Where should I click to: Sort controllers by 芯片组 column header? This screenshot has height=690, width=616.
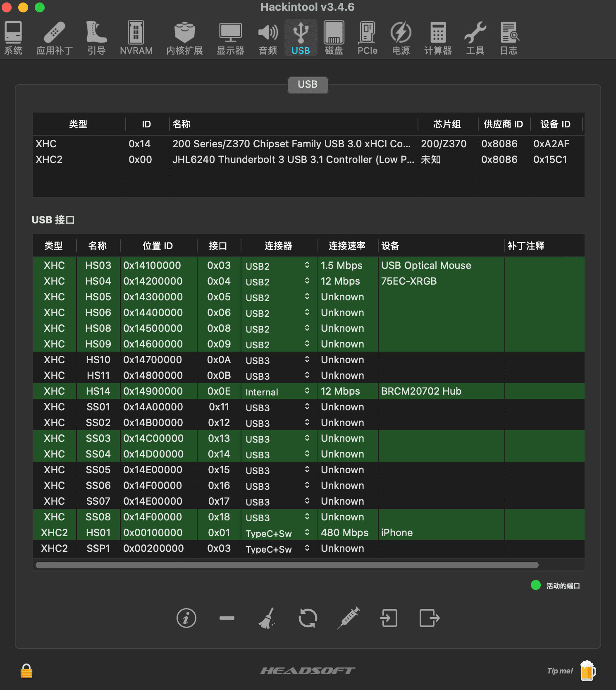click(x=447, y=124)
